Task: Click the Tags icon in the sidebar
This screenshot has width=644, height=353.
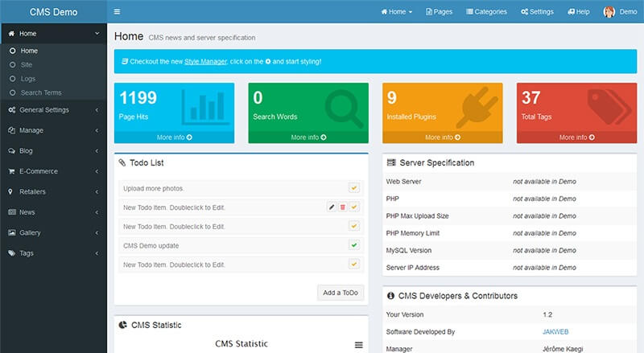Action: pos(11,253)
